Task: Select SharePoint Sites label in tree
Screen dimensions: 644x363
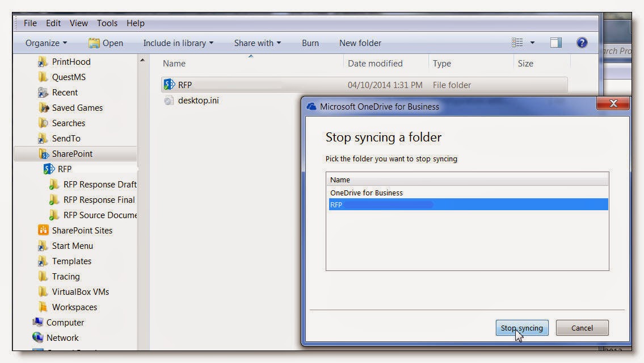Action: (x=82, y=230)
